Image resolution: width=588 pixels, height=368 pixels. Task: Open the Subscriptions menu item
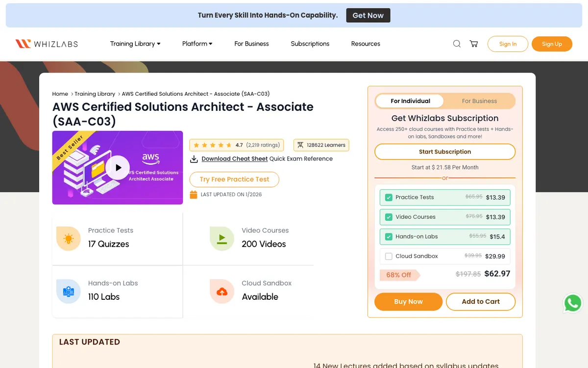click(310, 44)
